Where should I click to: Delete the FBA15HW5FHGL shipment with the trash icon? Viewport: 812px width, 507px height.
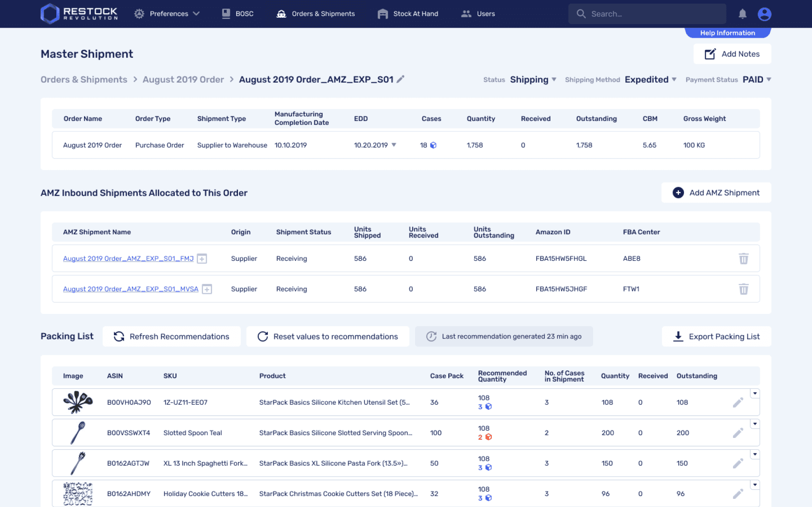pos(743,258)
